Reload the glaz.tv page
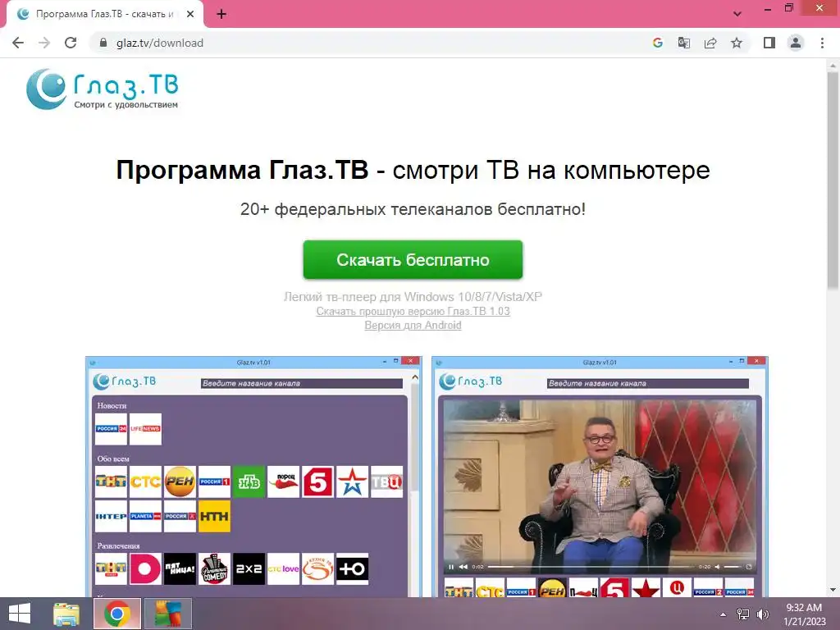 pos(71,43)
